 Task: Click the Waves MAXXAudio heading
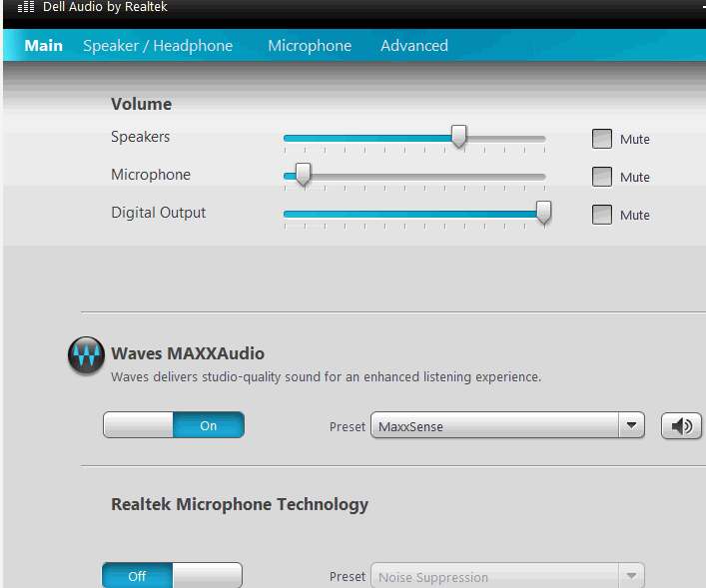[188, 353]
